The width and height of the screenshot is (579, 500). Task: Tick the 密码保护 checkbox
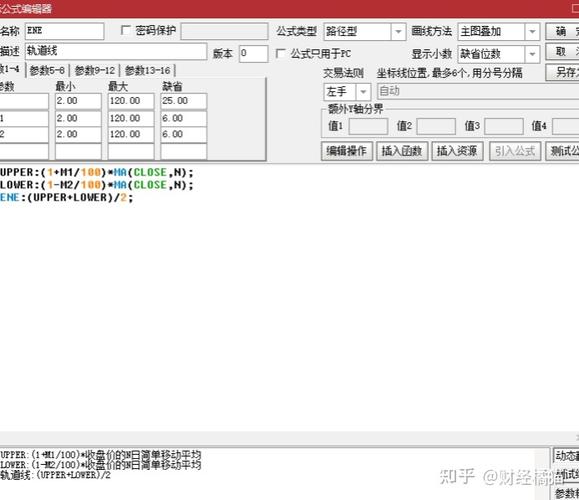point(126,31)
